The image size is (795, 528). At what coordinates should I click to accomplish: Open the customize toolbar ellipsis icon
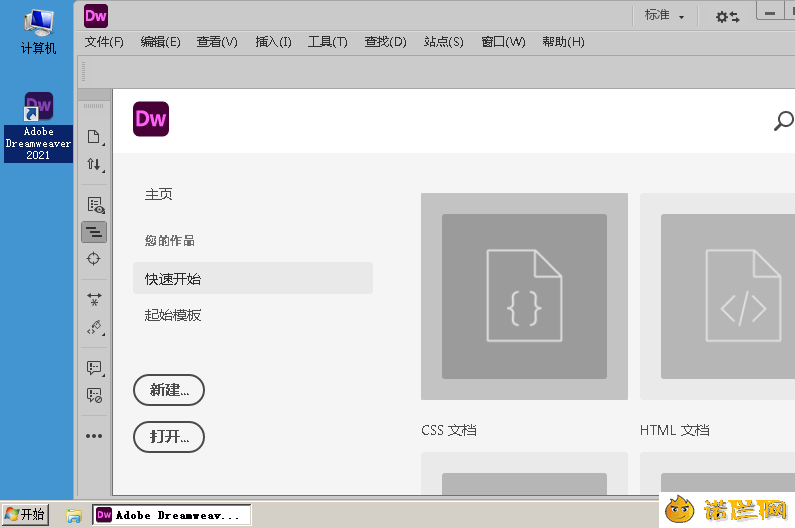pos(94,436)
